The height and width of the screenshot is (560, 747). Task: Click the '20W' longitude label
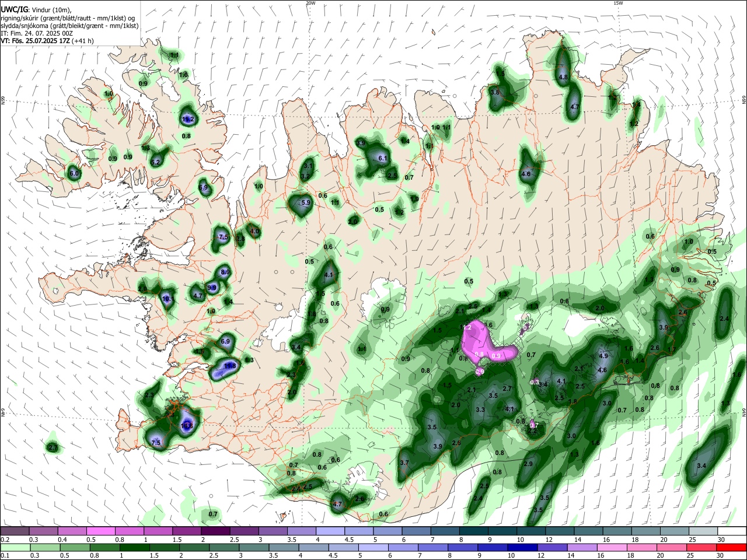(310, 3)
